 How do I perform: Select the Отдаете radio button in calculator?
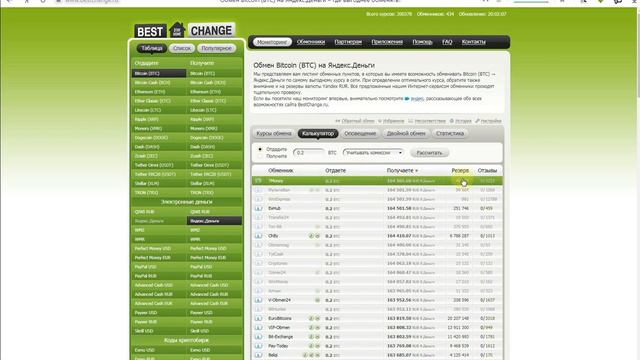pos(260,149)
